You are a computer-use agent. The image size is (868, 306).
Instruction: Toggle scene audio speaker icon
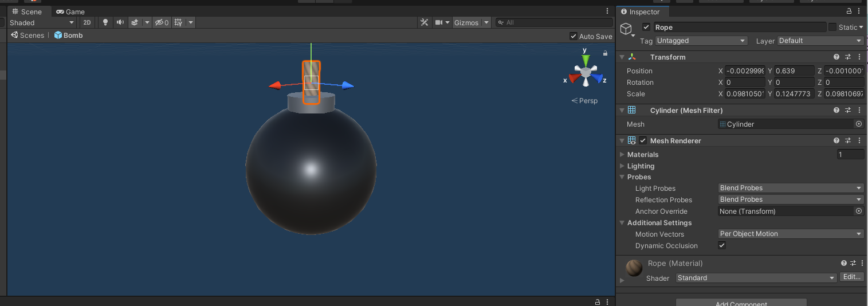[120, 22]
